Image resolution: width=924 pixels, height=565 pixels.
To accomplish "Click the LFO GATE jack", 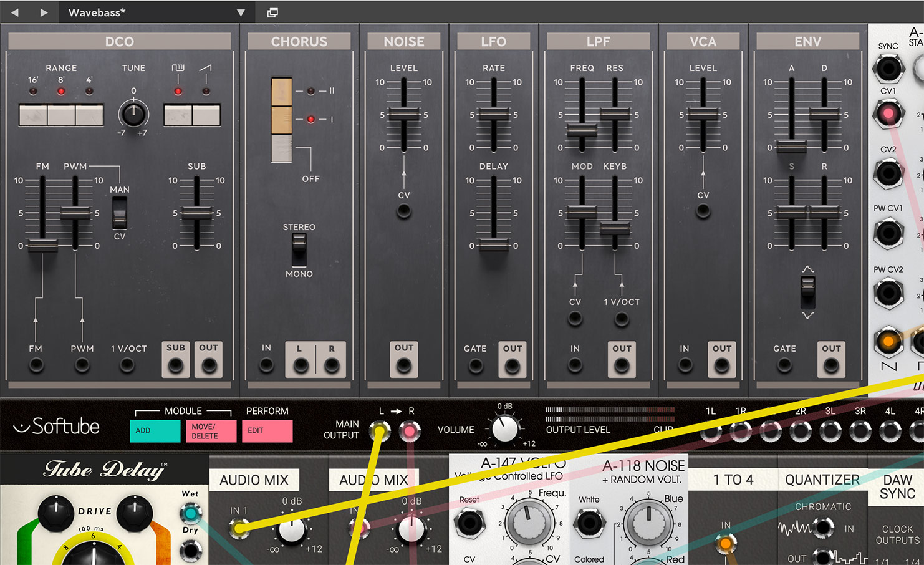I will tap(475, 365).
